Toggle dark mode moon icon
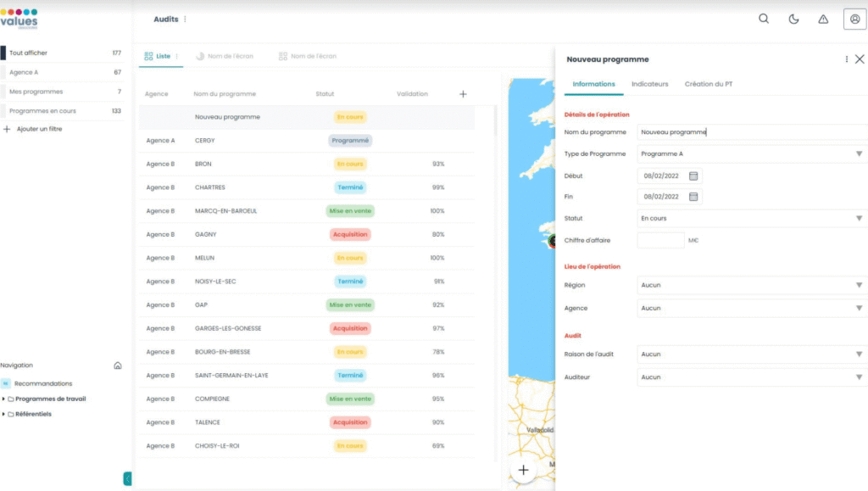Image resolution: width=868 pixels, height=491 pixels. 793,19
